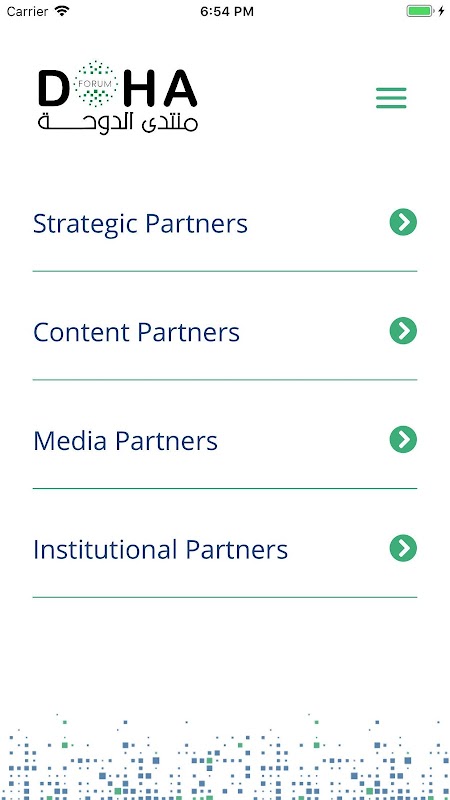The image size is (450, 800).
Task: Tap the battery indicator icon
Action: pos(420,11)
